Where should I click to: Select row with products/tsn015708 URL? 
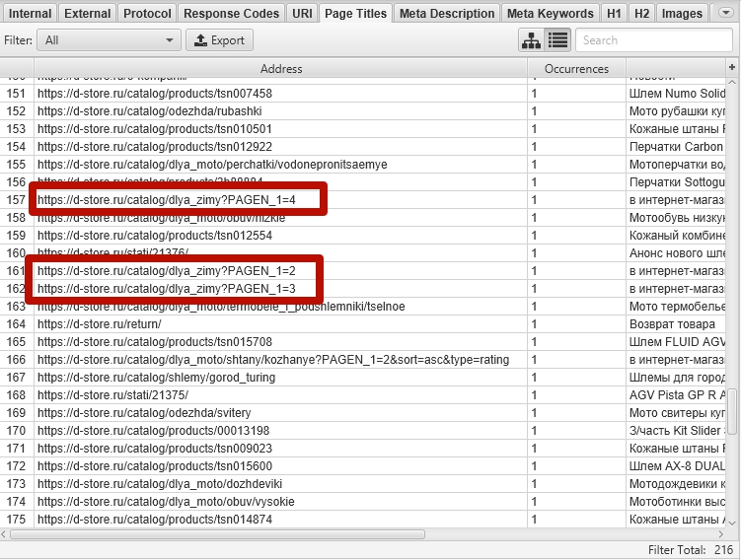[x=363, y=342]
